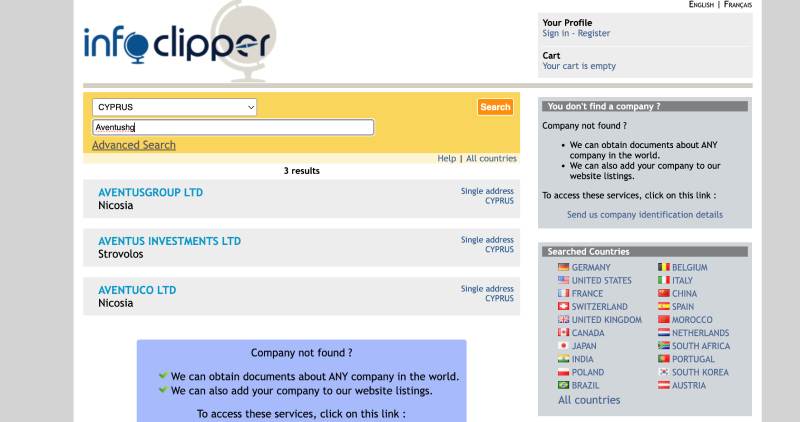Click the Morocco flag icon
The width and height of the screenshot is (800, 422).
point(663,320)
